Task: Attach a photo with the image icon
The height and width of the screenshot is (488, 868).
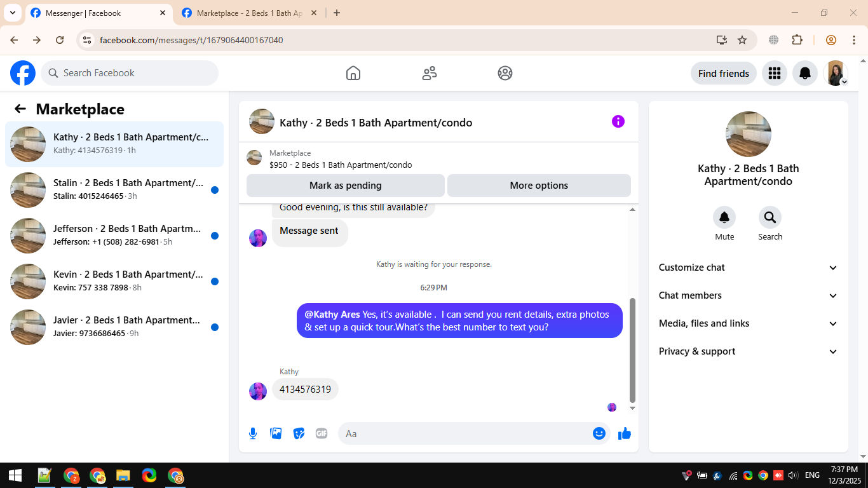Action: click(276, 433)
